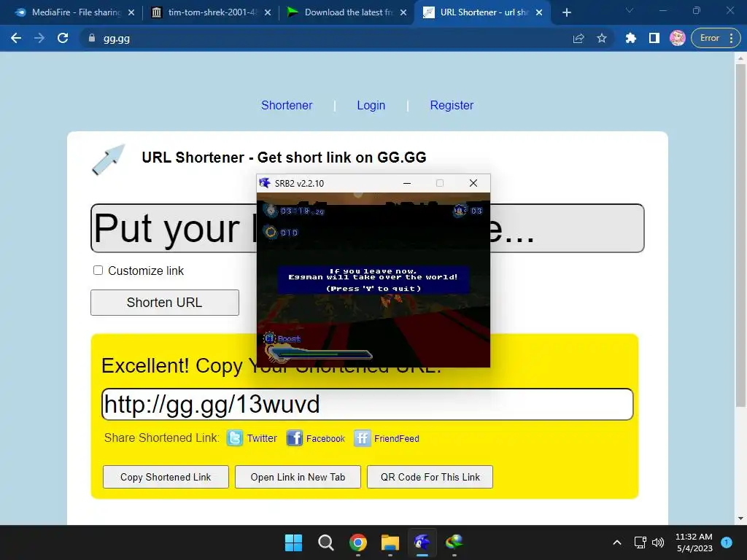
Task: Click the timer icon in SRB2 HUD
Action: 271,211
